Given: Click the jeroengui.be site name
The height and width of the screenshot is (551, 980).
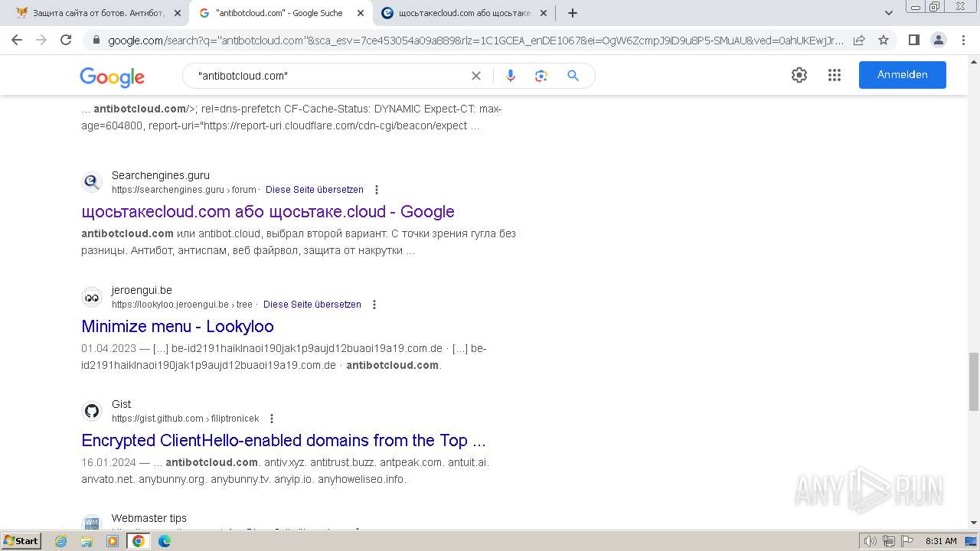Looking at the screenshot, I should tap(142, 290).
